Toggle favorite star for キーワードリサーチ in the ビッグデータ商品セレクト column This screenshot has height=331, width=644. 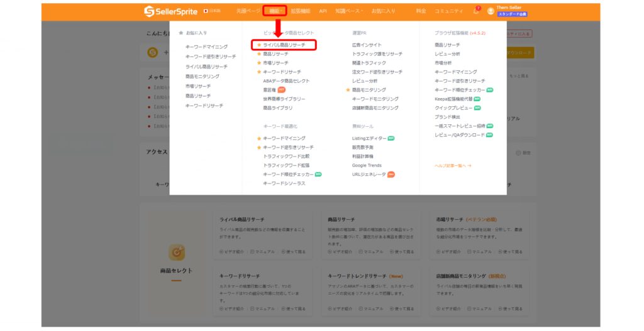258,72
